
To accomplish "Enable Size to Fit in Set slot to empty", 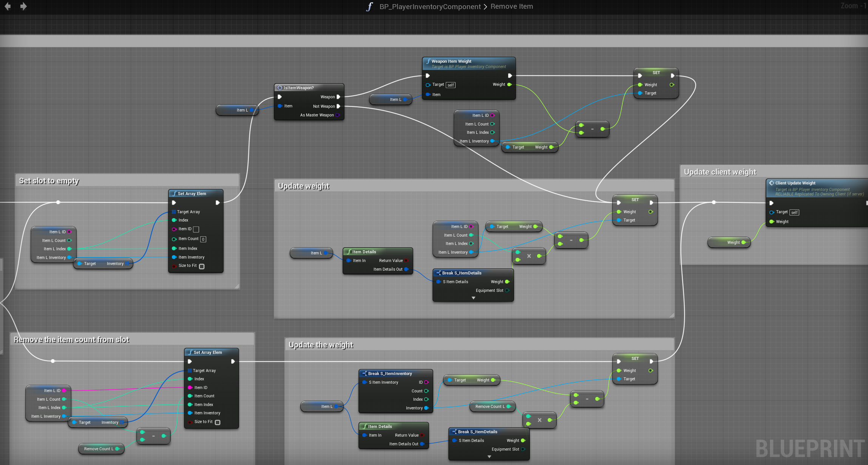I will [202, 267].
